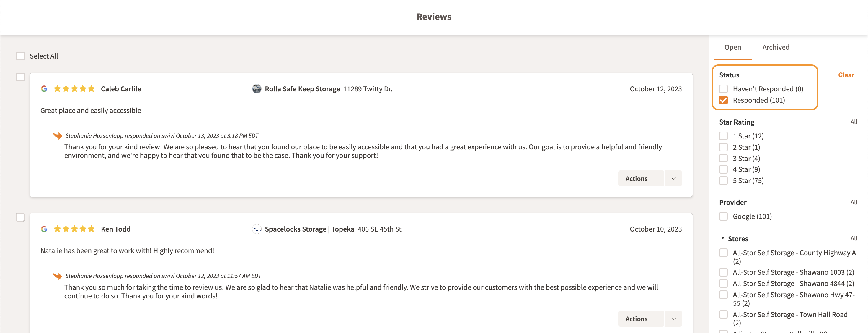Uncheck the Responded (101) status filter

(723, 100)
